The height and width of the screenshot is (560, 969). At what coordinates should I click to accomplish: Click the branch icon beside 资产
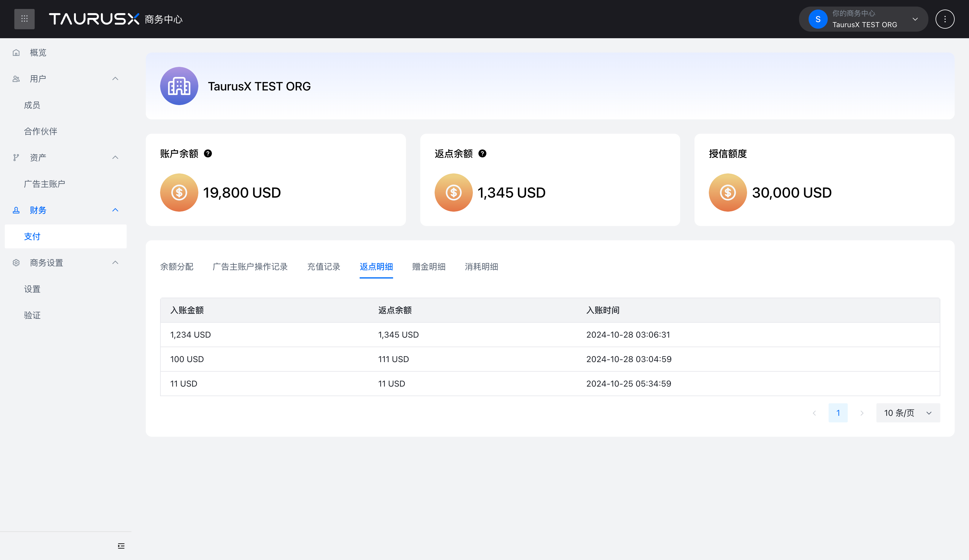pyautogui.click(x=16, y=158)
